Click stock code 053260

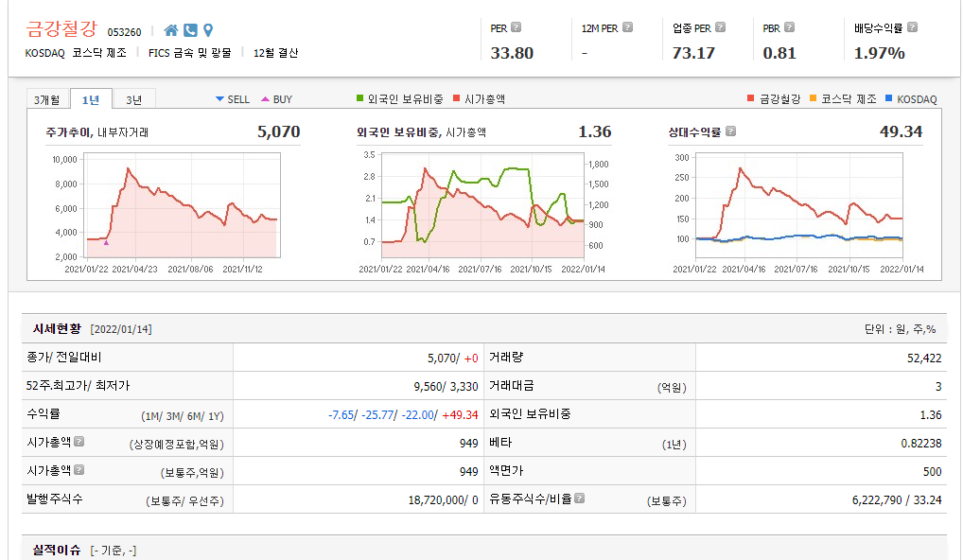pyautogui.click(x=124, y=32)
